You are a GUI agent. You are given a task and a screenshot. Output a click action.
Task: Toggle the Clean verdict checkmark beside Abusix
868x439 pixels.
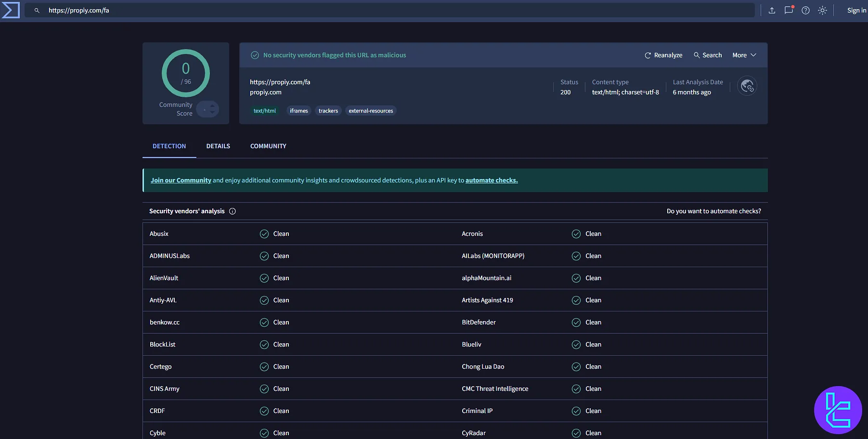coord(264,233)
